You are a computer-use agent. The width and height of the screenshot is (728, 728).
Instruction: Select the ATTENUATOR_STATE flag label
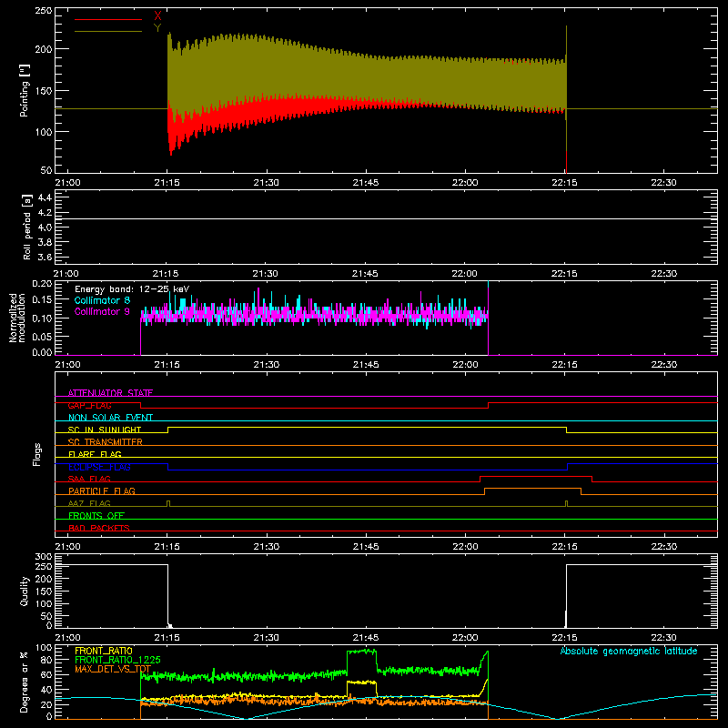(x=110, y=393)
